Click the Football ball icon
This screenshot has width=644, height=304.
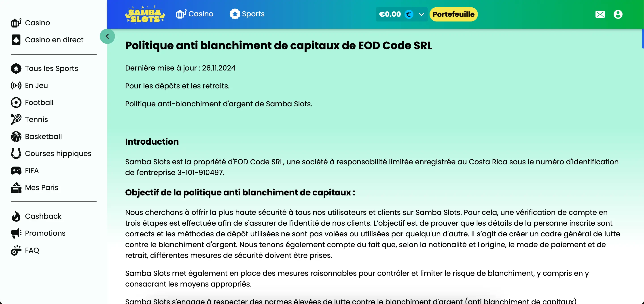click(16, 103)
